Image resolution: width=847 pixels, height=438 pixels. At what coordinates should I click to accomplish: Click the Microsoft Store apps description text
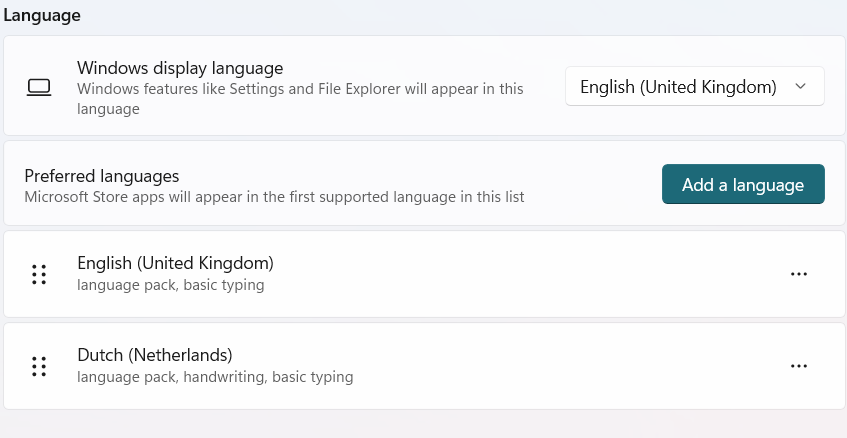pyautogui.click(x=274, y=197)
